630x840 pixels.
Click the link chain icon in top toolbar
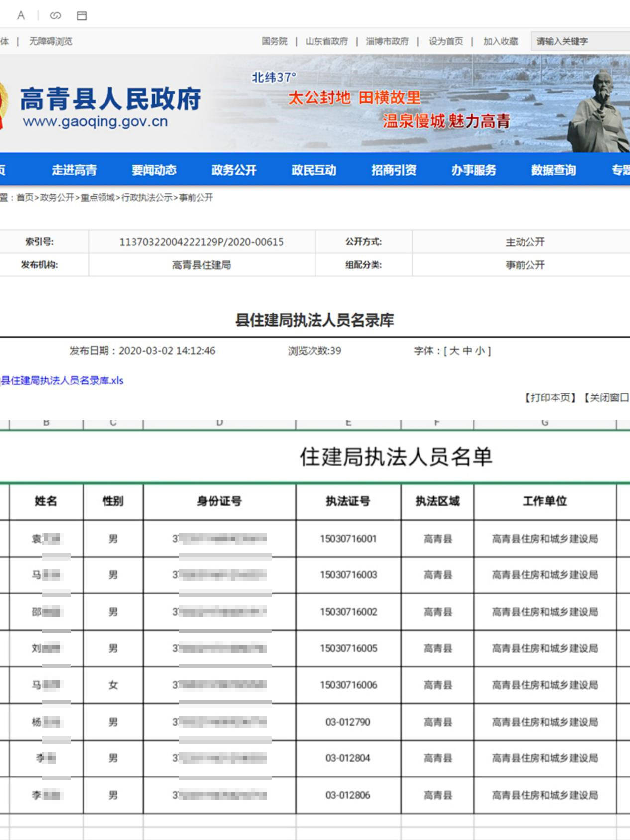55,15
